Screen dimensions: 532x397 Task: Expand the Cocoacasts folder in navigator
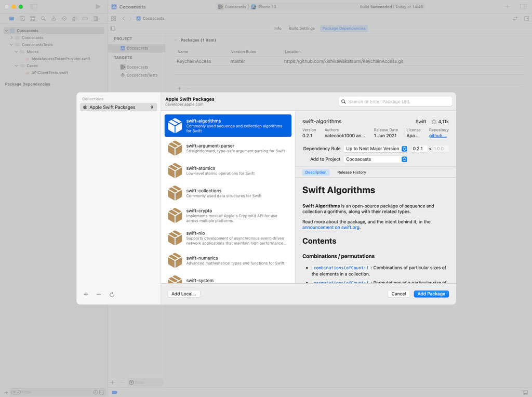coord(11,38)
